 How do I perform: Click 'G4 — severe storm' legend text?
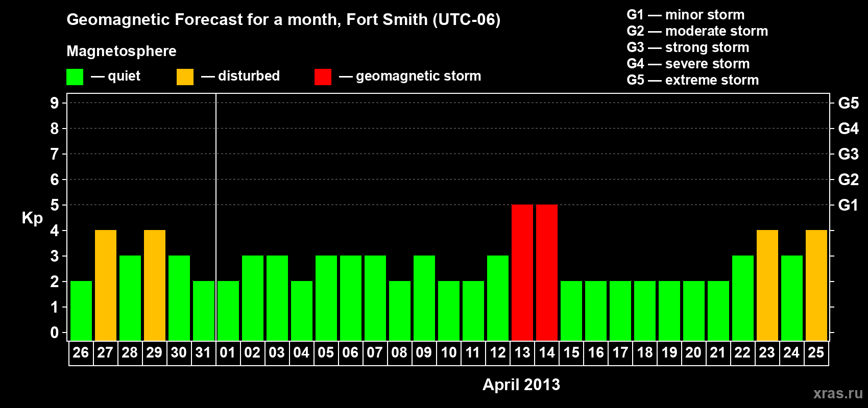[688, 64]
